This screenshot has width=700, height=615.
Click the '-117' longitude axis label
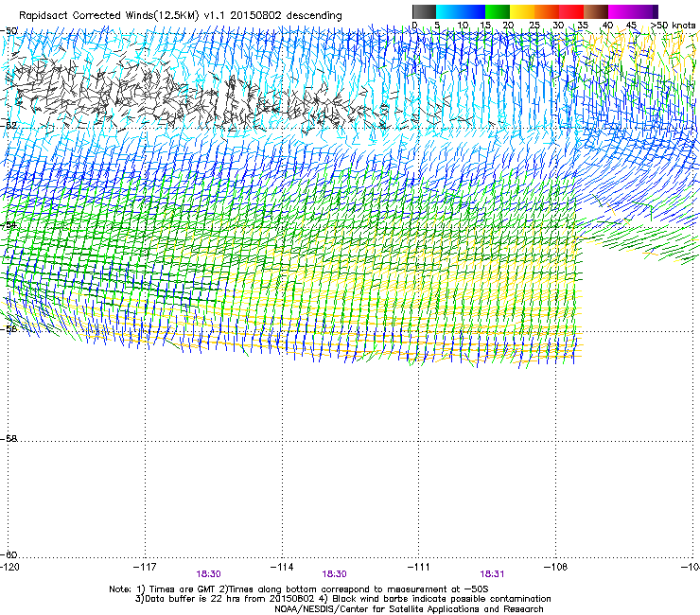tap(145, 567)
